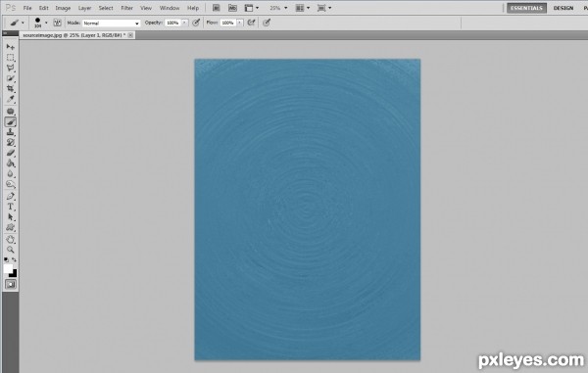Open the Layer menu
Viewport: 588px width, 373px height.
(x=84, y=8)
